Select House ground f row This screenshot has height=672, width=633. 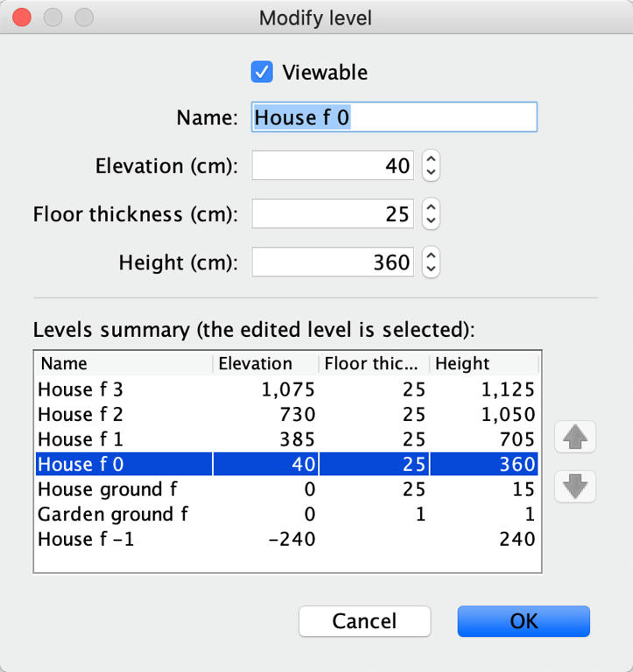[286, 489]
